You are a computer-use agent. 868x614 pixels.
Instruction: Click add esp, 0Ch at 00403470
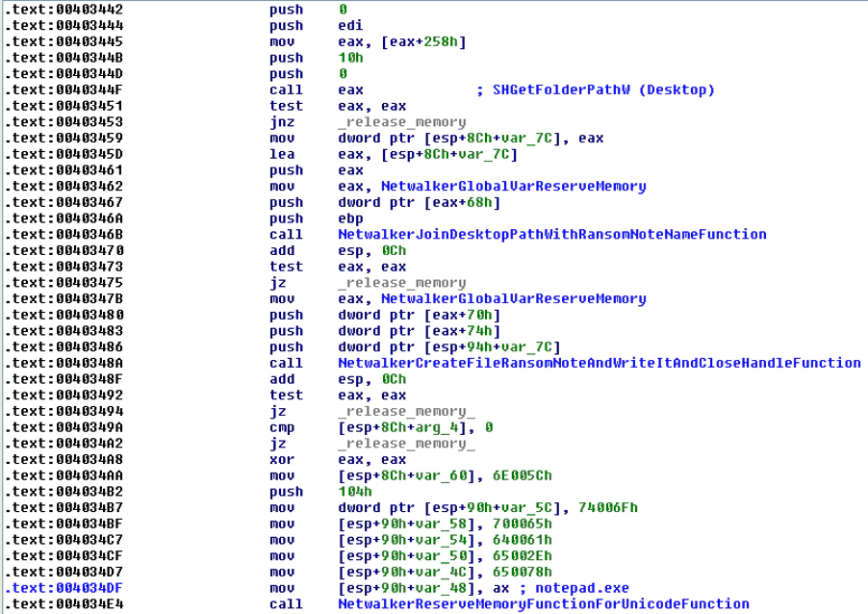coord(372,250)
